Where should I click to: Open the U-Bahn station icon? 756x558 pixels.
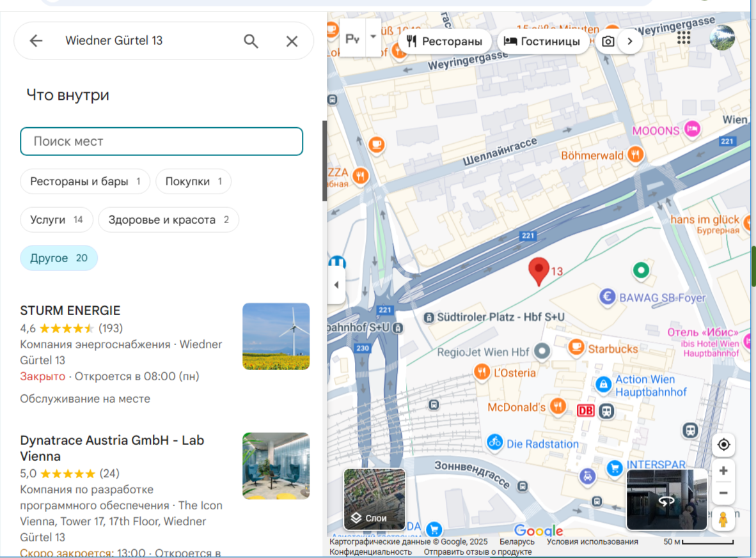click(336, 263)
